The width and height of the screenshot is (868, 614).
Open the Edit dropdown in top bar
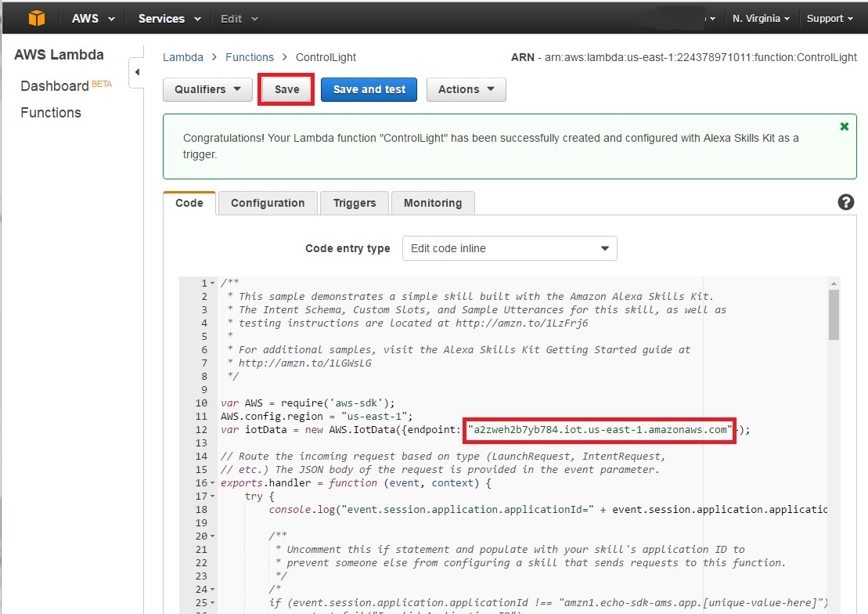point(240,19)
